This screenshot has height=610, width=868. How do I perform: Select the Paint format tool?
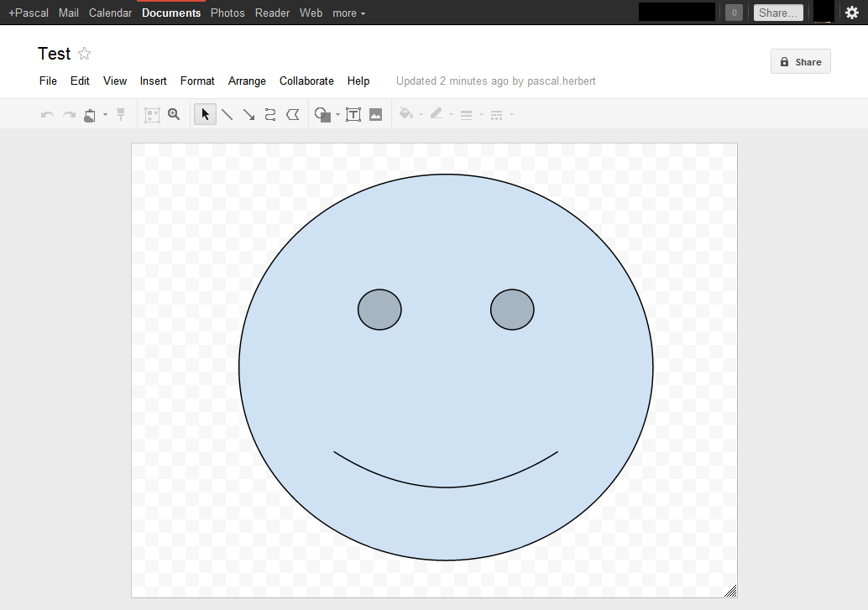pos(121,115)
